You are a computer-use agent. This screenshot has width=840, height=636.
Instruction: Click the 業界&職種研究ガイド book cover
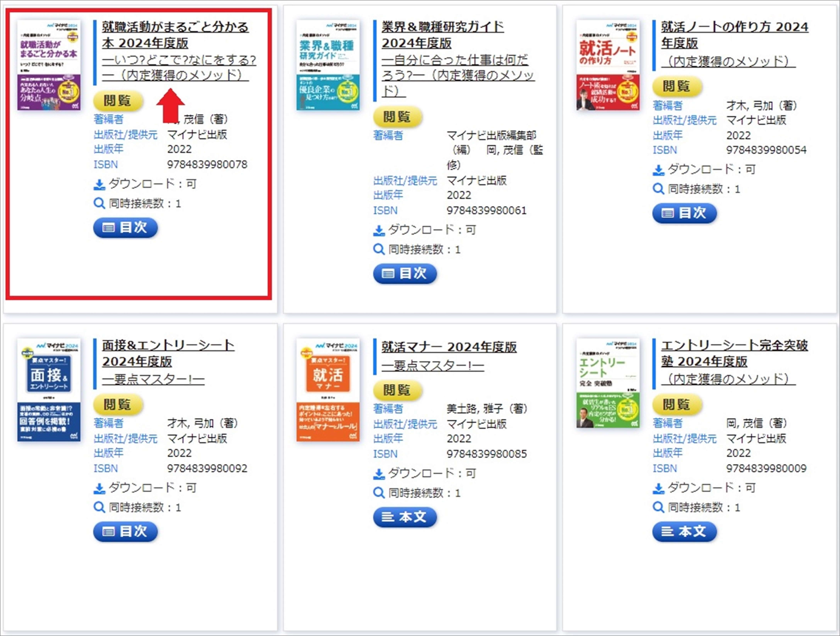coord(328,65)
